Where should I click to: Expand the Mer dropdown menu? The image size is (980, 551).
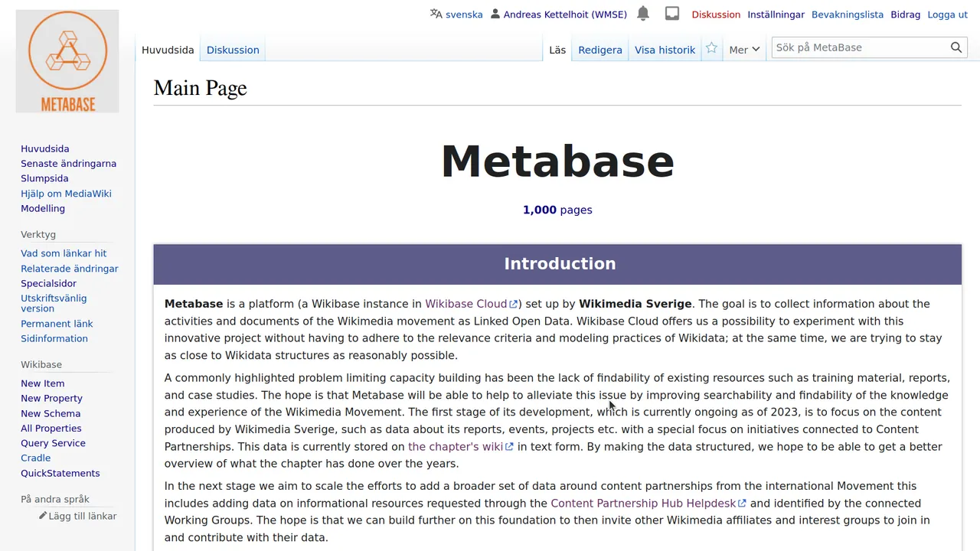click(744, 50)
